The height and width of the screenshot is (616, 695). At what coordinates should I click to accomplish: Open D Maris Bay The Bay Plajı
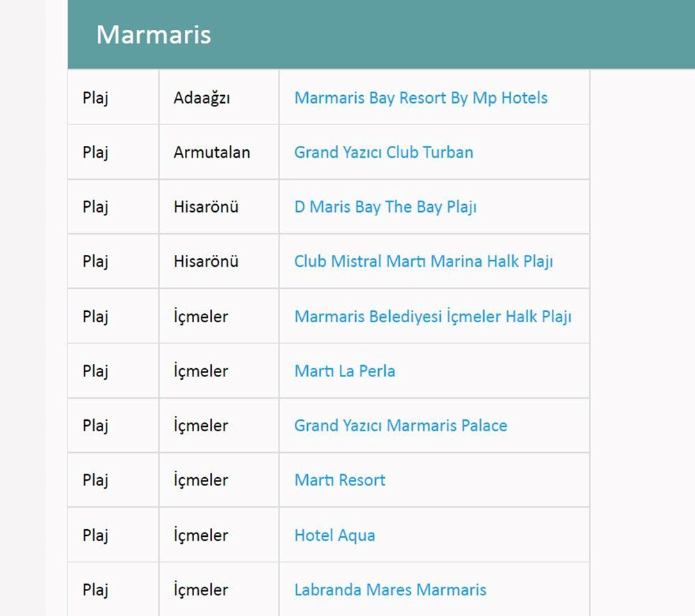click(385, 207)
